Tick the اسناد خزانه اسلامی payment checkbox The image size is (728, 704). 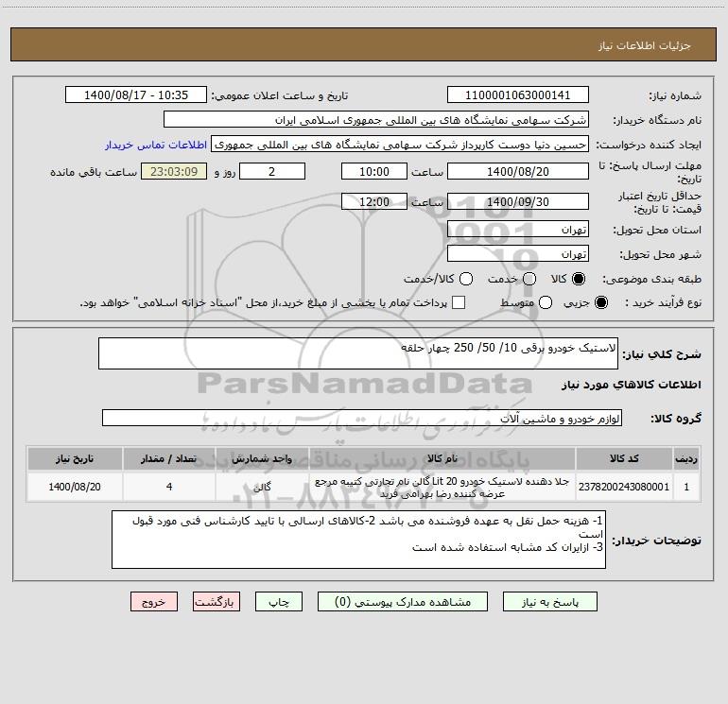point(459,302)
